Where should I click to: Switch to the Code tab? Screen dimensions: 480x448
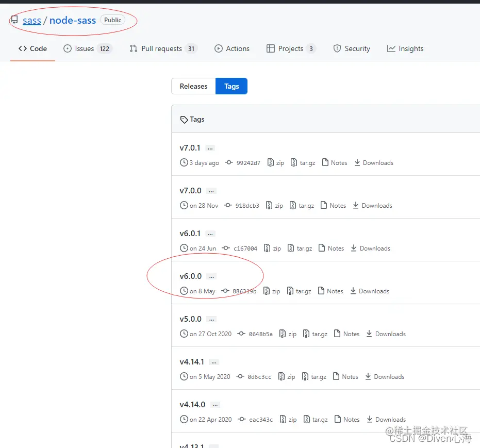[33, 48]
